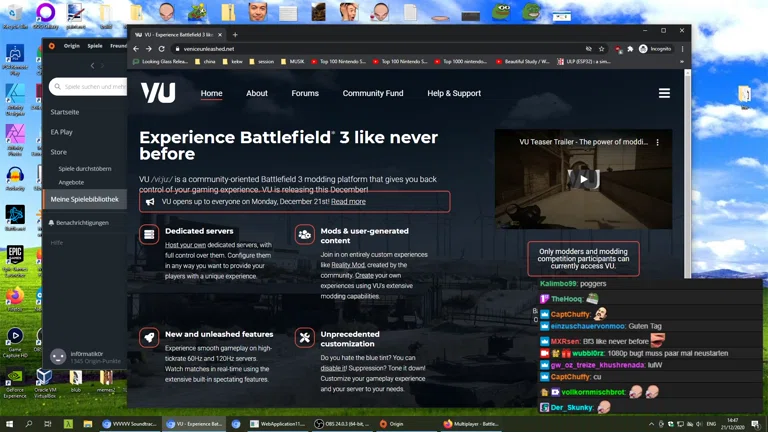This screenshot has width=768, height=432.
Task: Open Windows taskbar search
Action: pyautogui.click(x=28, y=424)
